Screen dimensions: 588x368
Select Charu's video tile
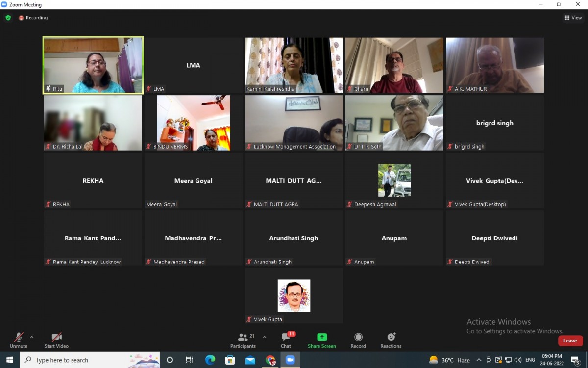point(394,65)
